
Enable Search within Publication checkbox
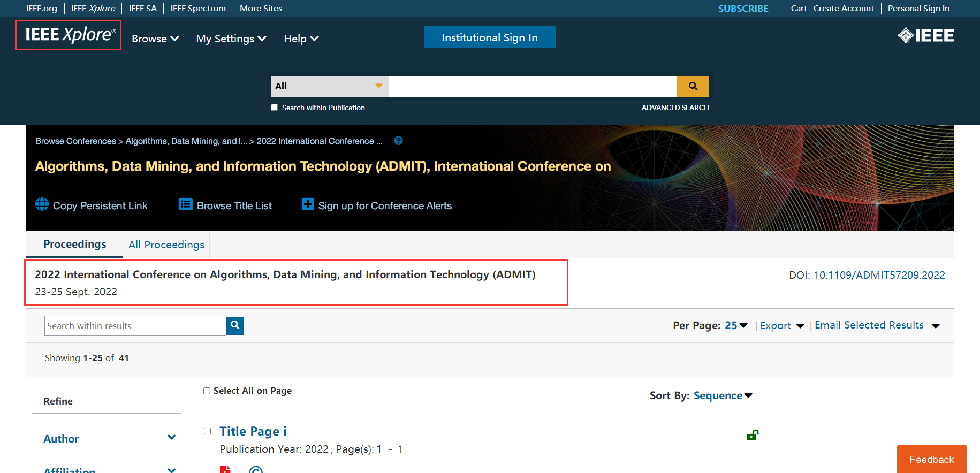pos(275,108)
